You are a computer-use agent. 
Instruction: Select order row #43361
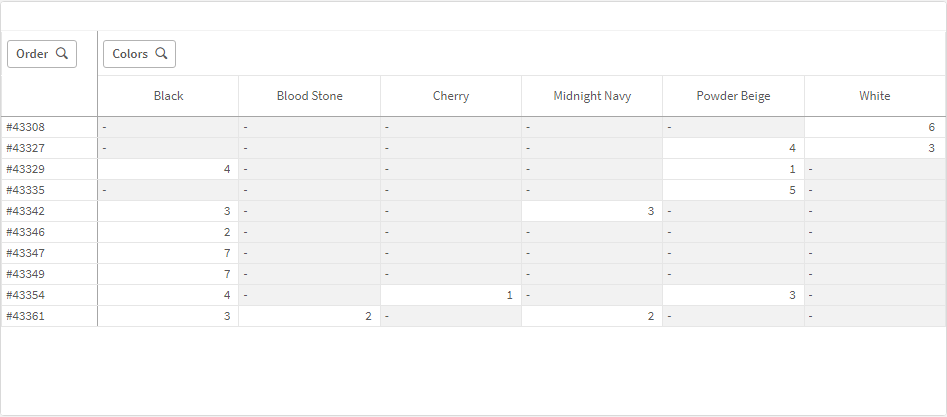25,316
